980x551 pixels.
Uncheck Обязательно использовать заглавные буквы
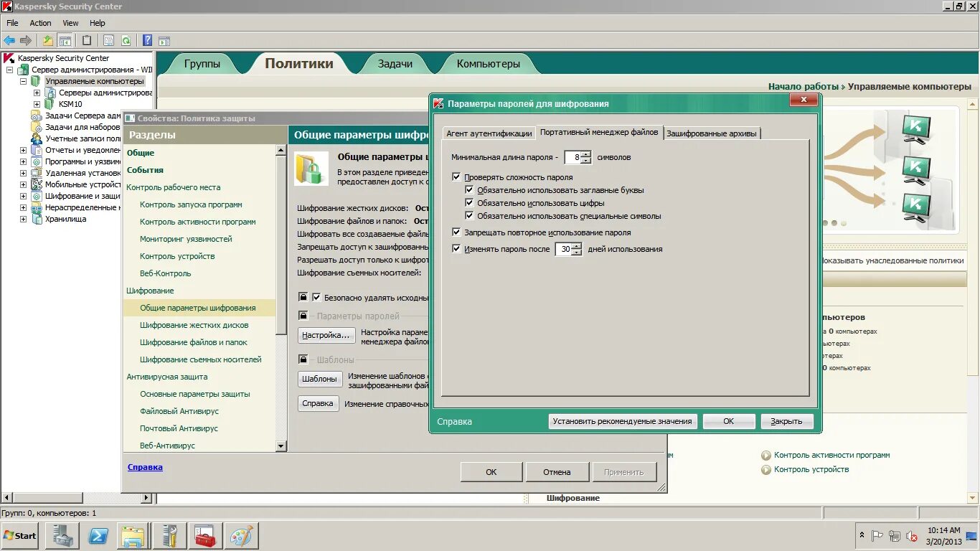[469, 190]
